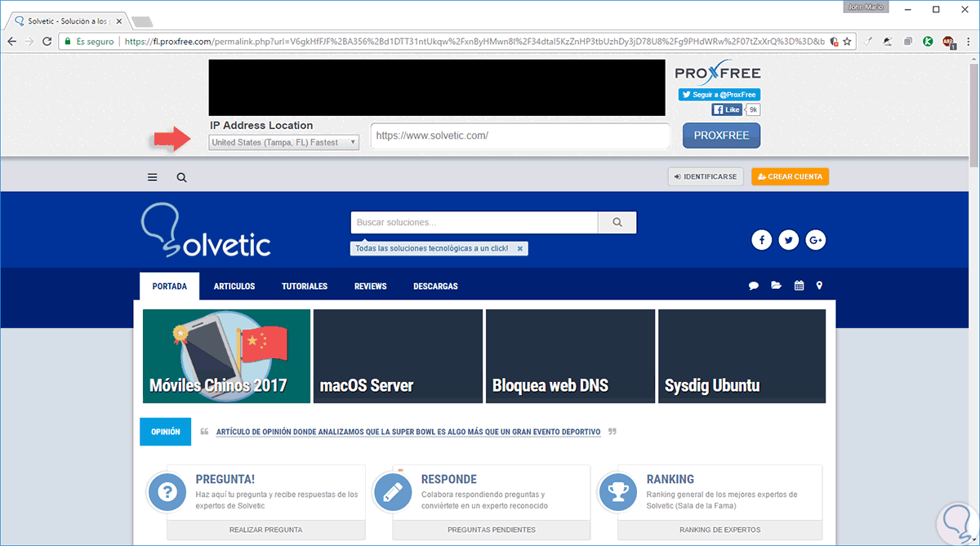Open the Kaspersky green K extension icon
This screenshot has height=546, width=980.
point(929,41)
